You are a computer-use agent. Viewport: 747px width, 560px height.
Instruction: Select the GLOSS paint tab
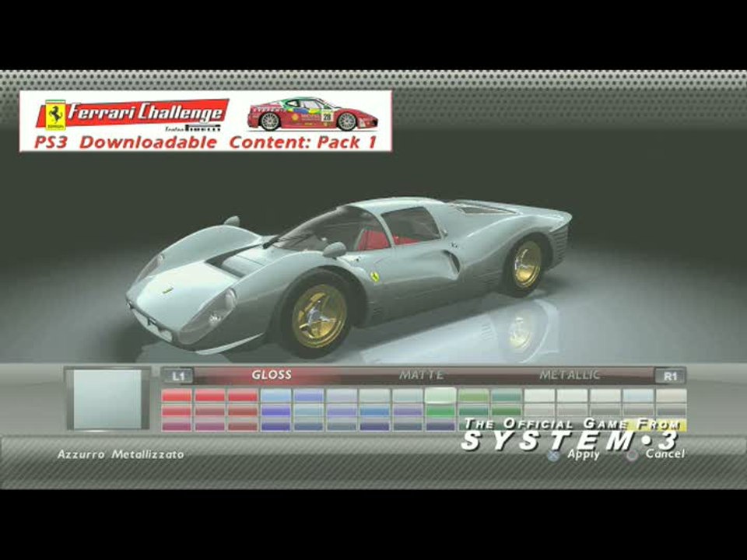click(272, 375)
